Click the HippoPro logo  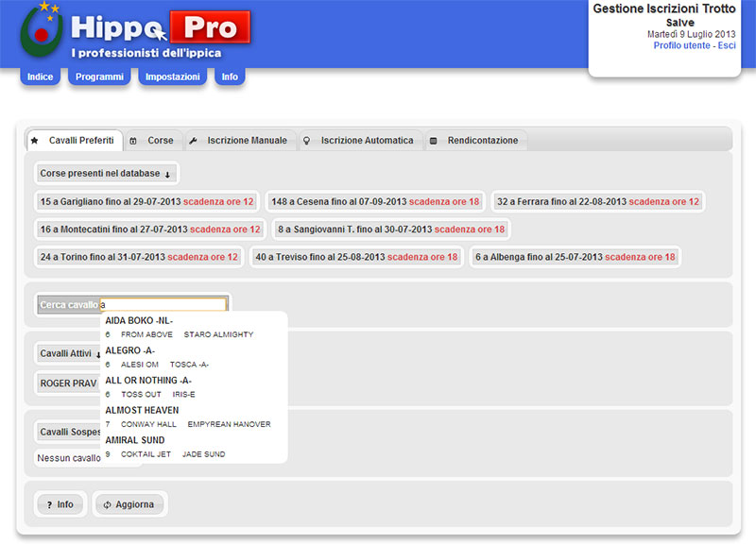[x=137, y=33]
